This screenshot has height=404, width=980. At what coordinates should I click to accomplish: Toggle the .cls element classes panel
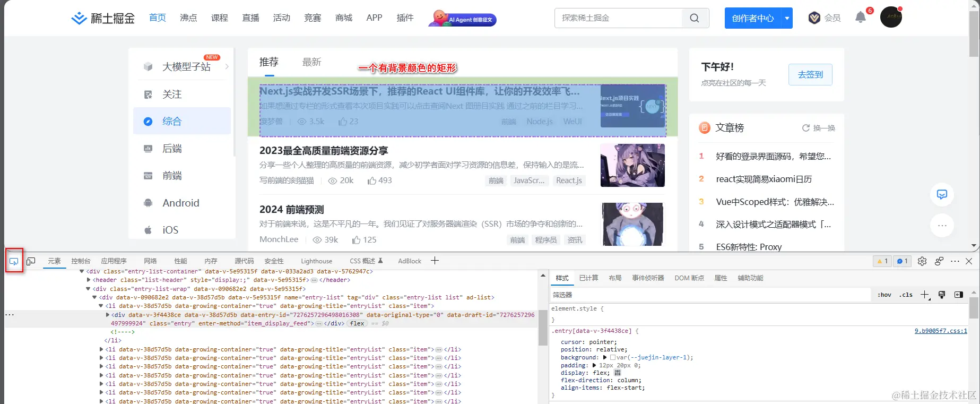[906, 295]
